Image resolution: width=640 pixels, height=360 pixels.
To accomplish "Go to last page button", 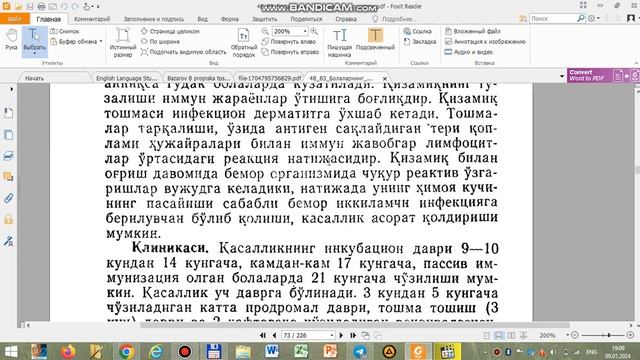I will coord(353,335).
